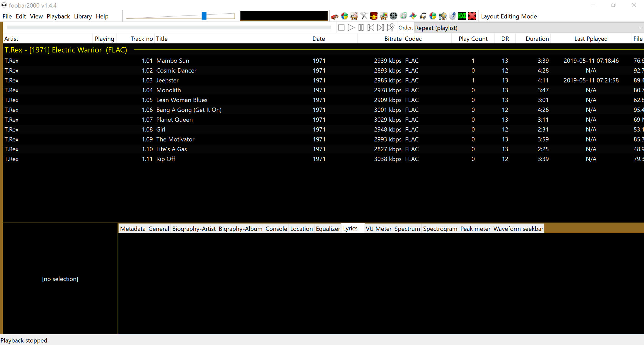Image resolution: width=644 pixels, height=345 pixels.
Task: Sort by the Play Count column header
Action: [473, 39]
